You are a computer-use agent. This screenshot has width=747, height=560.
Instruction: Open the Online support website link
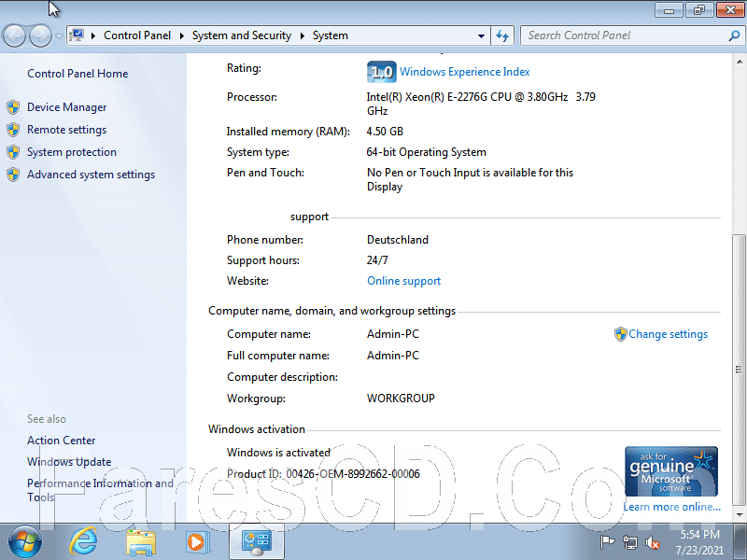click(x=404, y=281)
